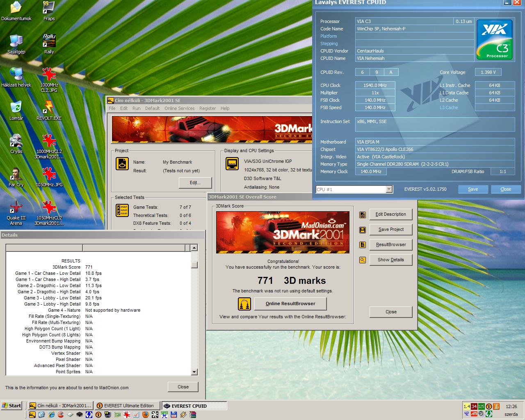The height and width of the screenshot is (420, 525).
Task: Click the Save Project disk icon
Action: (x=363, y=230)
